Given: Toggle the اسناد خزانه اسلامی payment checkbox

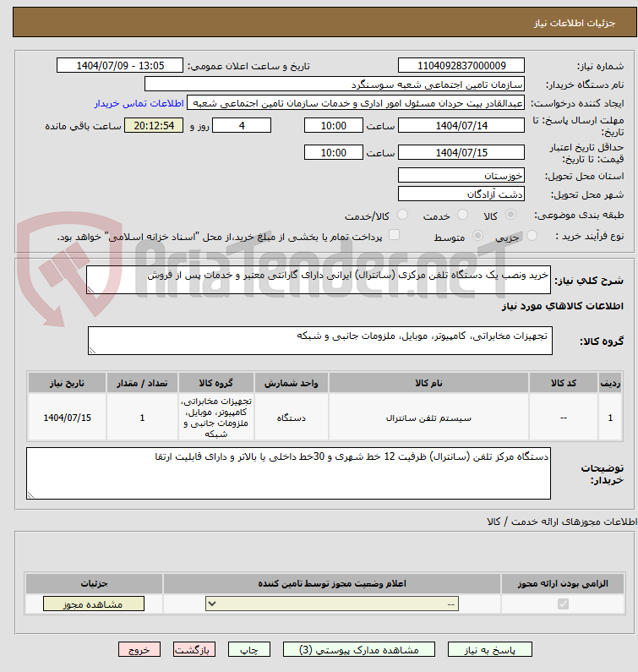Looking at the screenshot, I should [394, 235].
